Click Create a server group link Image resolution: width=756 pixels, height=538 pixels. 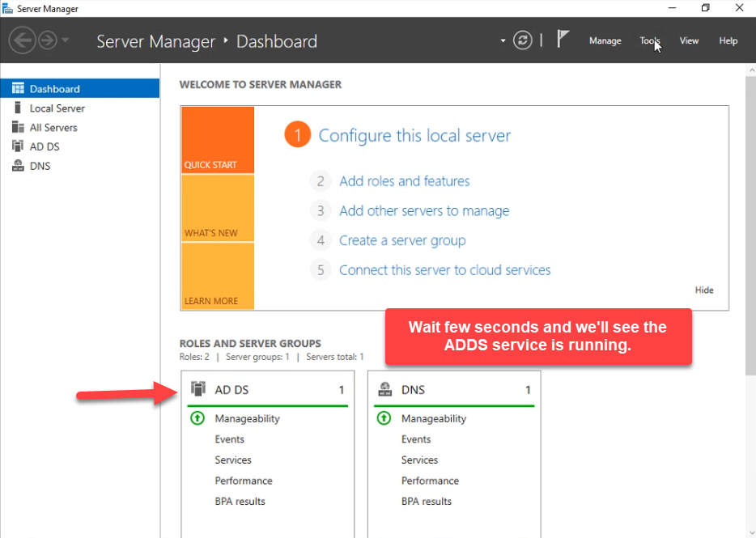[x=402, y=240]
